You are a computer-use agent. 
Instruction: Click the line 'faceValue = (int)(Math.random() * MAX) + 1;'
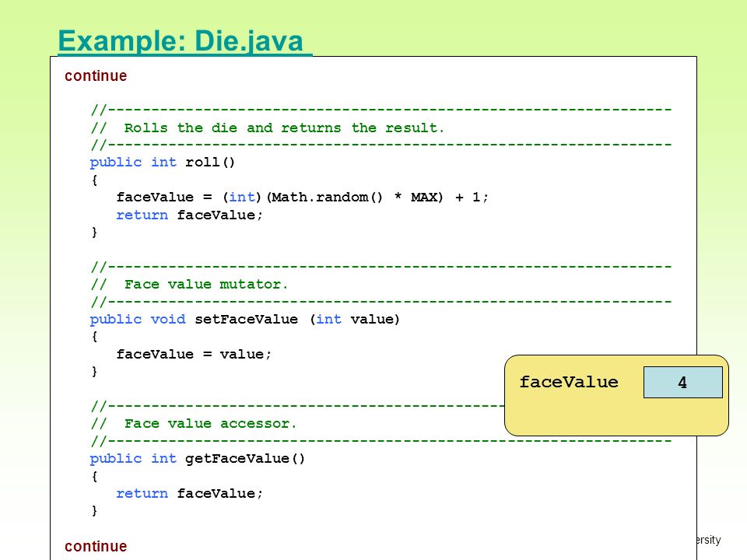(x=303, y=197)
